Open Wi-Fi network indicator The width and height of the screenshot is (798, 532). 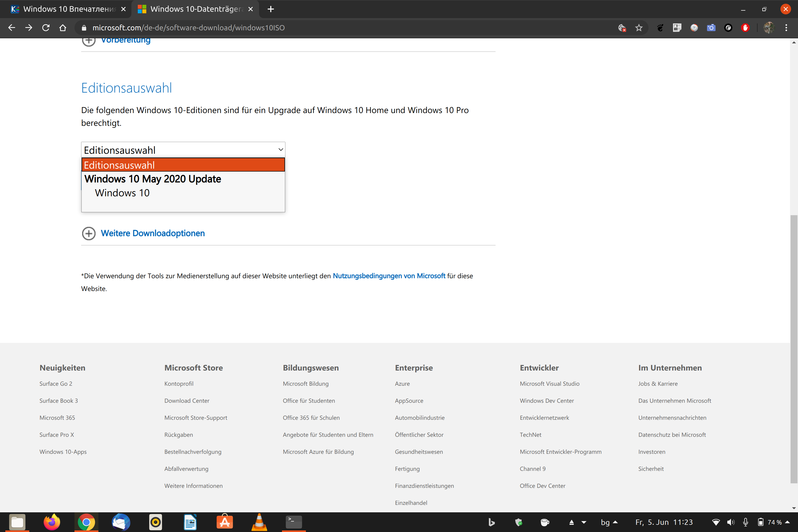[716, 522]
